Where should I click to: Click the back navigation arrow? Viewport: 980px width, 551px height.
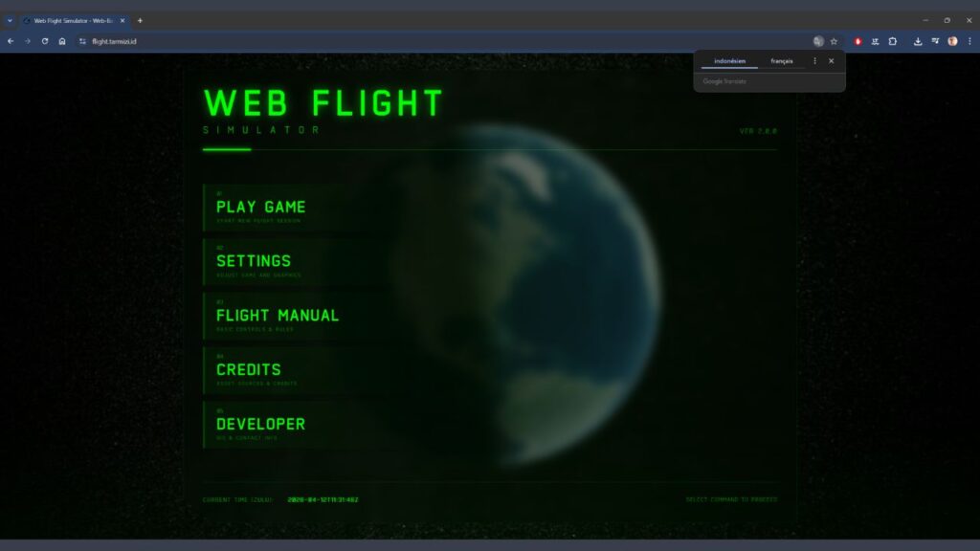pyautogui.click(x=10, y=41)
